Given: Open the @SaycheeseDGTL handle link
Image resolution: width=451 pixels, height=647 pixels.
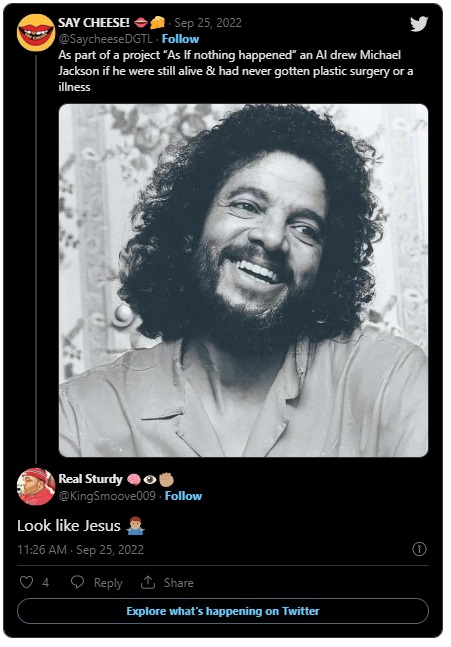Looking at the screenshot, I should tap(105, 39).
